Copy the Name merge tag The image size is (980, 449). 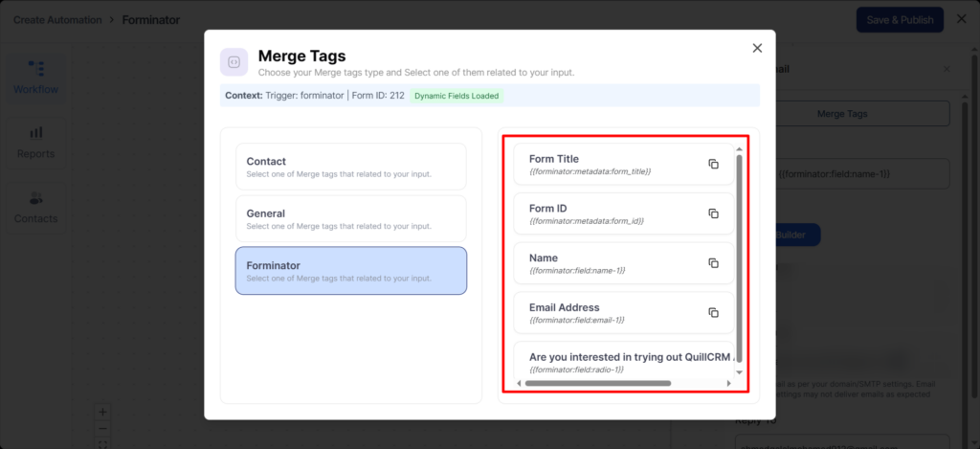click(x=713, y=263)
